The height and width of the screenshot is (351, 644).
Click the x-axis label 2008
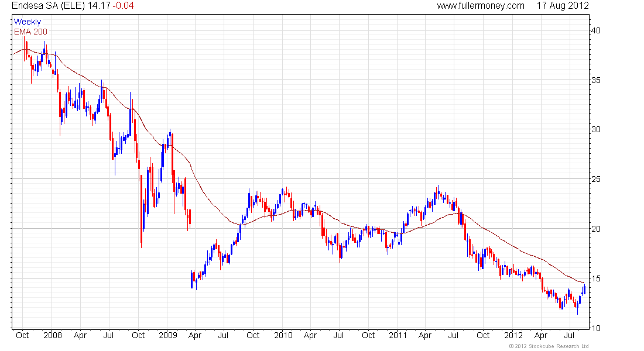(53, 335)
